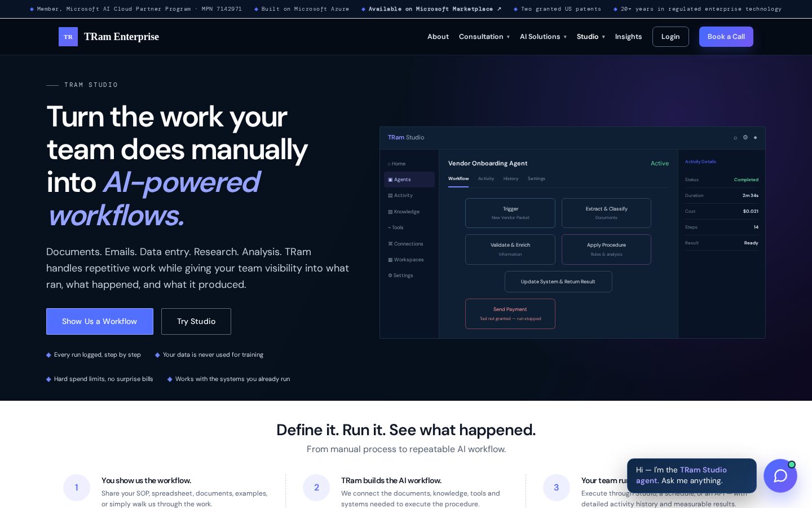Click Update System & Return Result node
Screen dimensions: 812x508
click(558, 282)
